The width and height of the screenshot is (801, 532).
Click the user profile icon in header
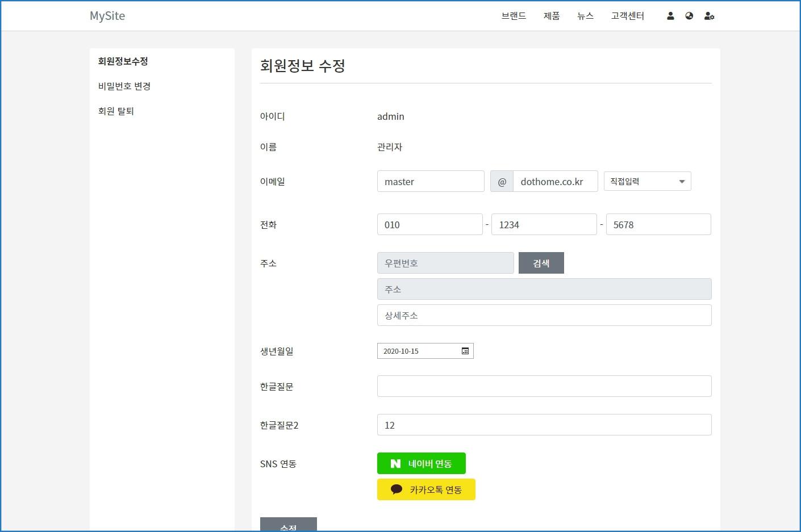[x=670, y=16]
